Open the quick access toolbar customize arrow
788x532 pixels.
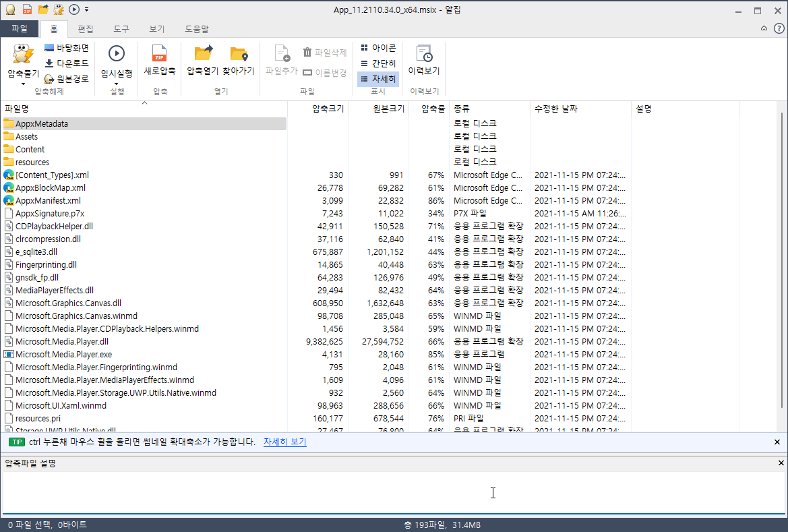pos(86,9)
